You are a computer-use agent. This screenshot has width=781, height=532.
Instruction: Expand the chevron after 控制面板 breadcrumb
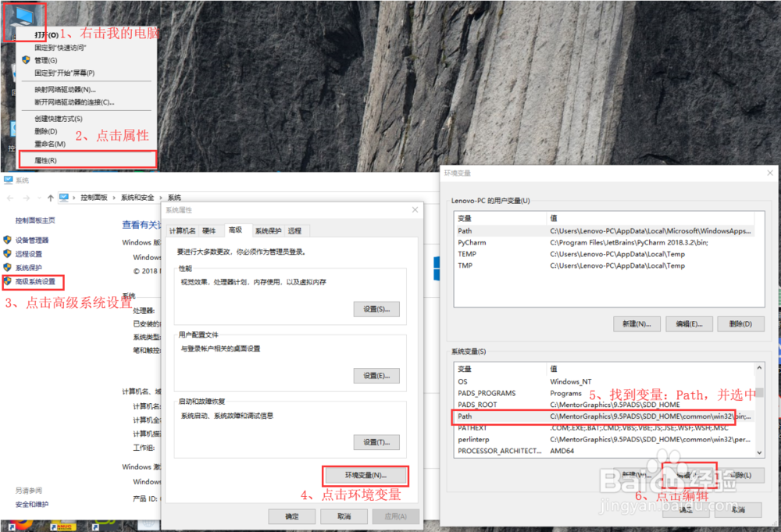tap(114, 197)
